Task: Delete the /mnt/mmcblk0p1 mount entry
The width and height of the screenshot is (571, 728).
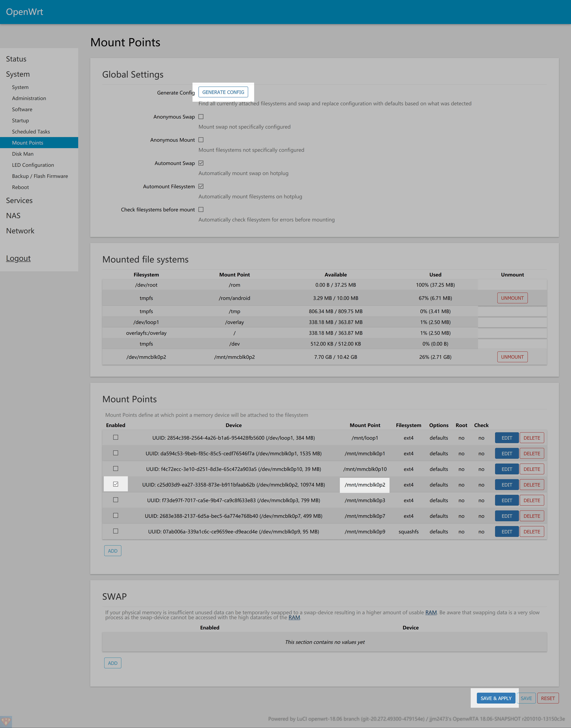Action: 531,453
